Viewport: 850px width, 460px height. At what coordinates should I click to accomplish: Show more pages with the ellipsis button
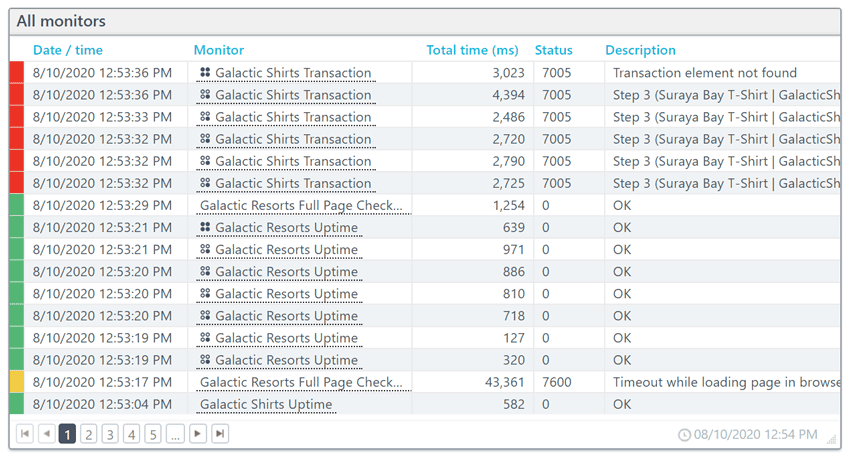tap(175, 433)
